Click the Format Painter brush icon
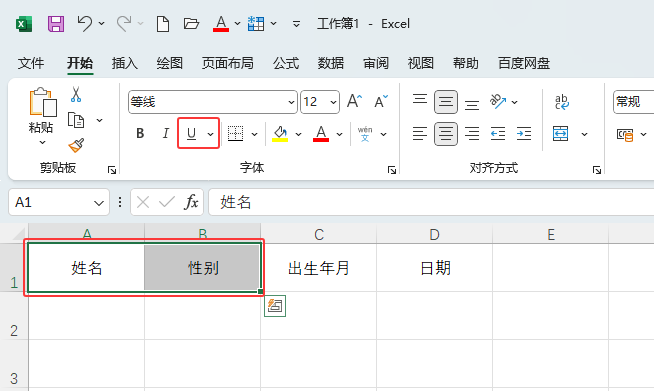 coord(76,145)
